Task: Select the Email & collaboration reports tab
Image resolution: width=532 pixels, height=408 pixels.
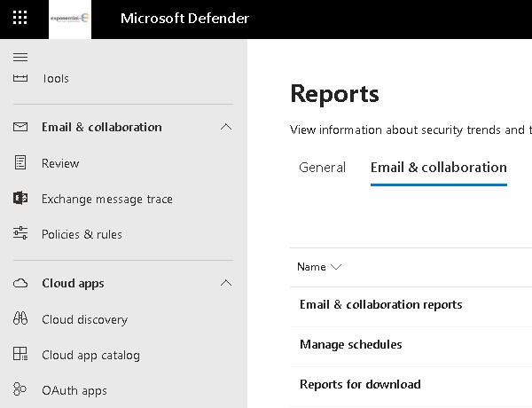Action: [438, 168]
